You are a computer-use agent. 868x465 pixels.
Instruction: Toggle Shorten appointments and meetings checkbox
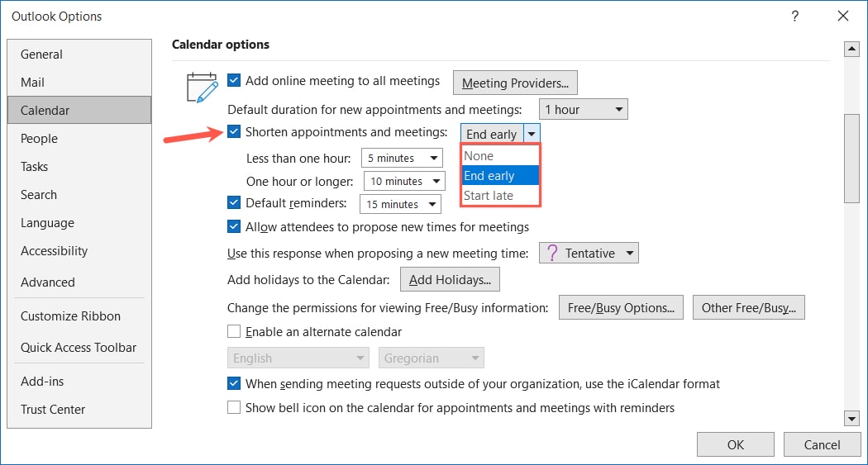(x=234, y=131)
